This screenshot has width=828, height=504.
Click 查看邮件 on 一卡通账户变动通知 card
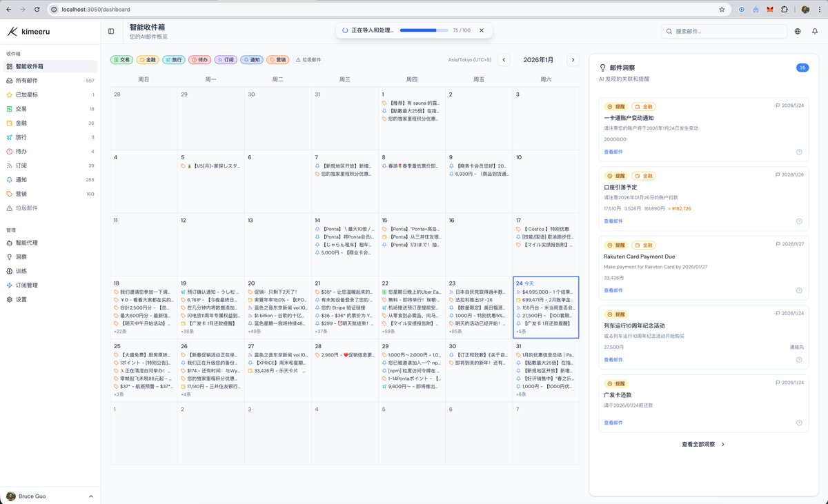point(613,152)
